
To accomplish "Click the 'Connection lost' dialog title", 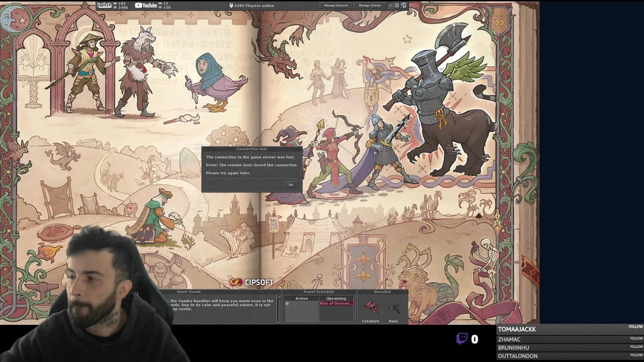I will pyautogui.click(x=252, y=149).
